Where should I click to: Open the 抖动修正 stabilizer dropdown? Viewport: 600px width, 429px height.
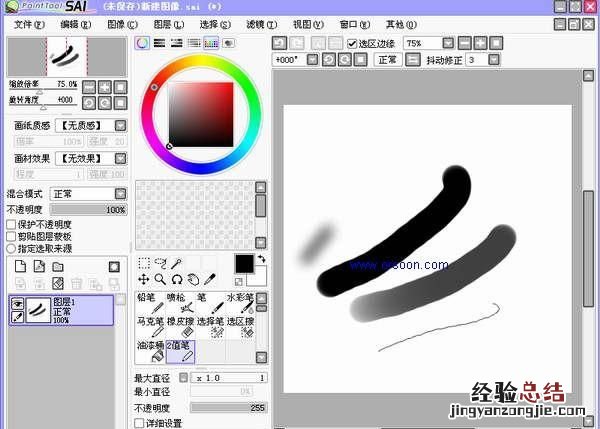click(494, 60)
